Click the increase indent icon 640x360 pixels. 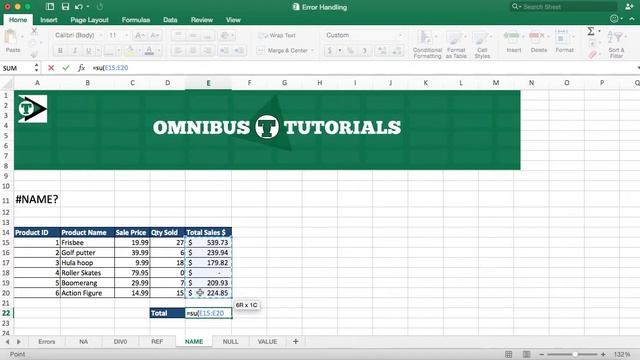(239, 51)
